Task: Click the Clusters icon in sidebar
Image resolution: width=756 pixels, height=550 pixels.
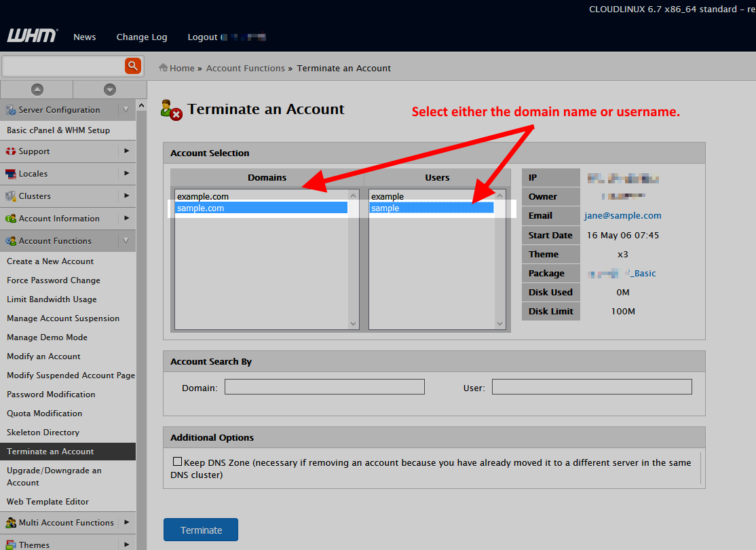Action: (x=11, y=196)
